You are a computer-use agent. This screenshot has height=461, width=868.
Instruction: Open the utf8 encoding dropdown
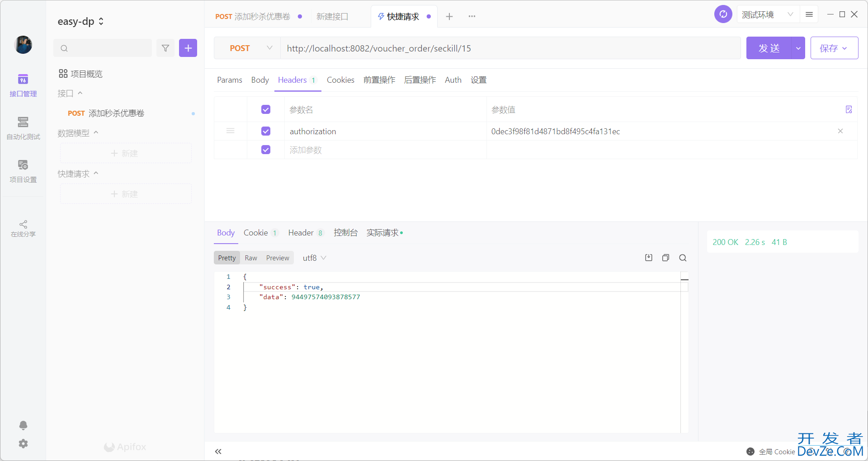[x=314, y=258]
